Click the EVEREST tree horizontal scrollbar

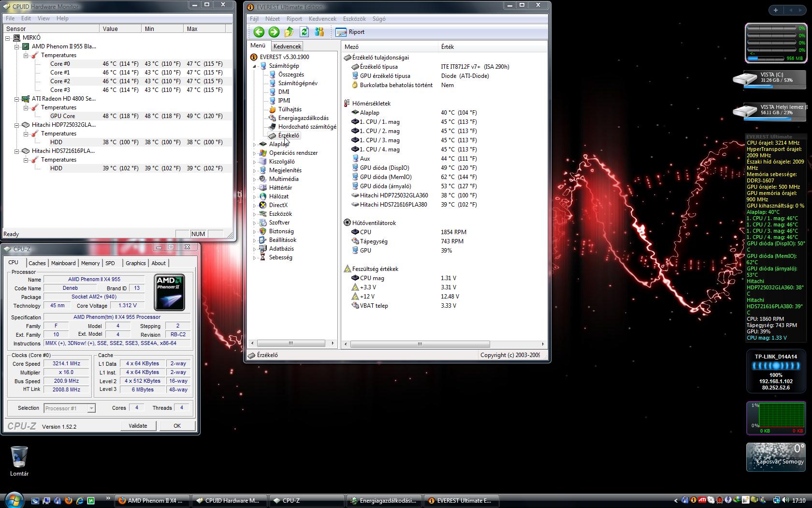(292, 344)
